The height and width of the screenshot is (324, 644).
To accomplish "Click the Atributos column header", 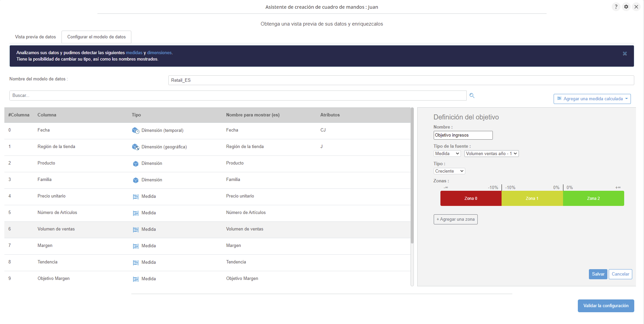I will (330, 115).
